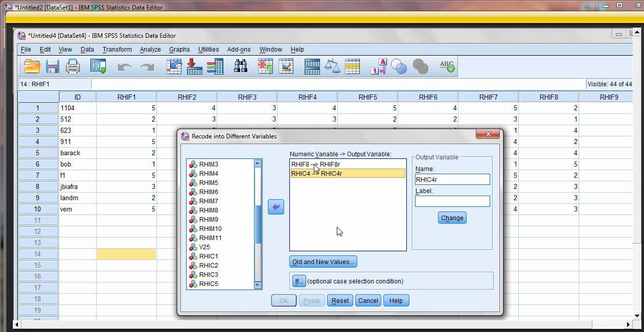Click the Go to variable icon
This screenshot has height=332, width=644.
195,66
